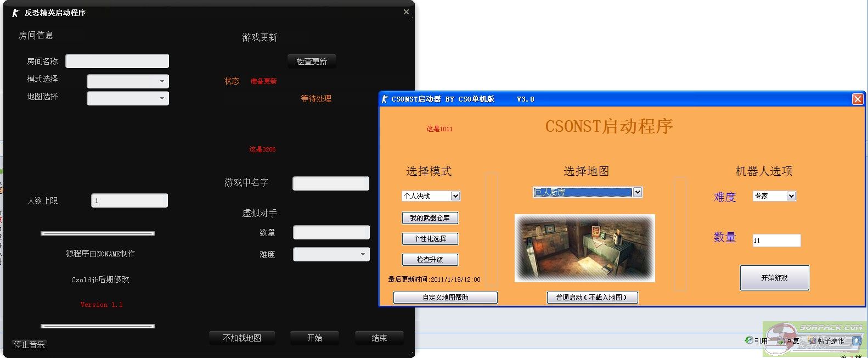Open the 难度 dropdown under 虚拟对手
This screenshot has height=358, width=868.
coord(331,254)
